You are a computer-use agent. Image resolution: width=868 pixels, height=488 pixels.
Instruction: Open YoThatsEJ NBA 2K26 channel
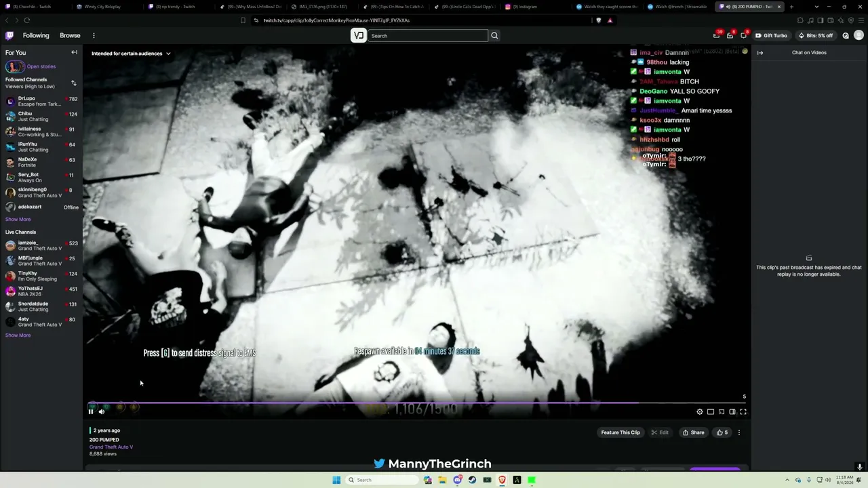pos(41,291)
